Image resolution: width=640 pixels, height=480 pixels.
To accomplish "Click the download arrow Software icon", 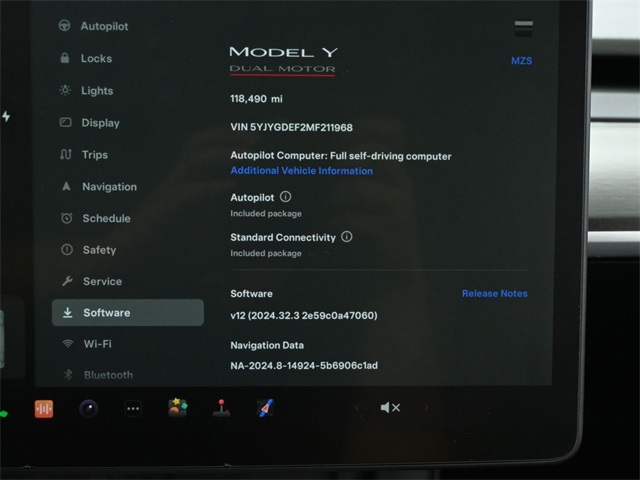I will 68,313.
